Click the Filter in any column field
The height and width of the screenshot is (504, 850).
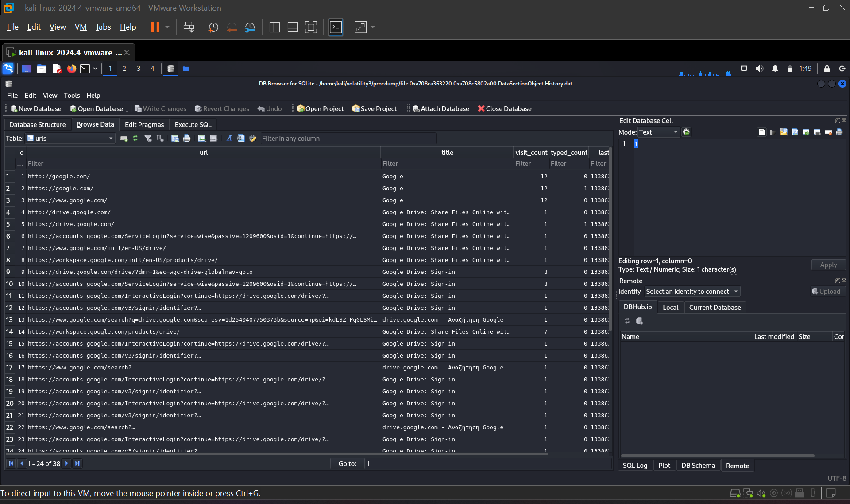coord(348,139)
